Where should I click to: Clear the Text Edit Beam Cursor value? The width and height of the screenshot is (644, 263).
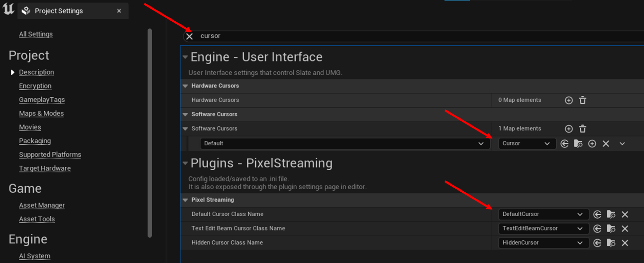coord(625,229)
